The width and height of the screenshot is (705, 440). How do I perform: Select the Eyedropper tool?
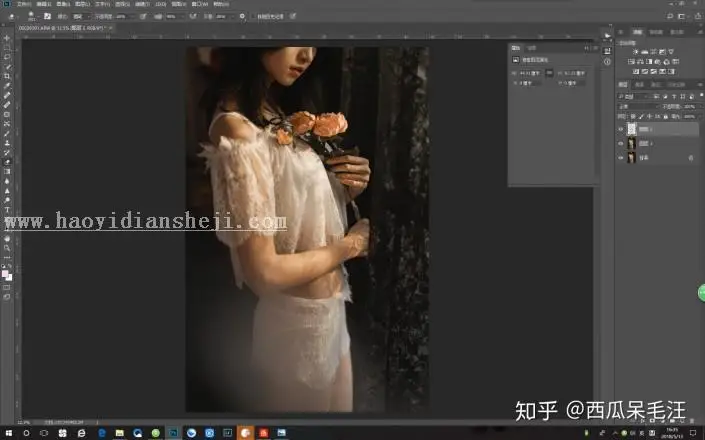click(7, 86)
